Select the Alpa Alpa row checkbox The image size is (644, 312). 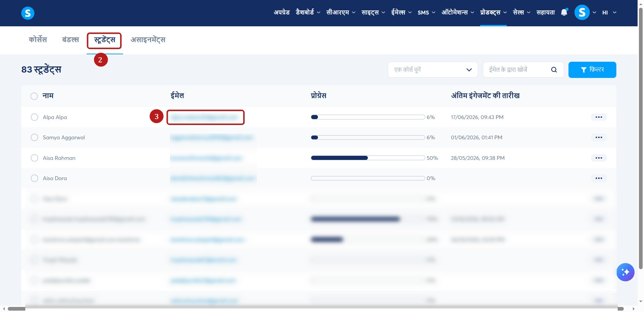(34, 117)
